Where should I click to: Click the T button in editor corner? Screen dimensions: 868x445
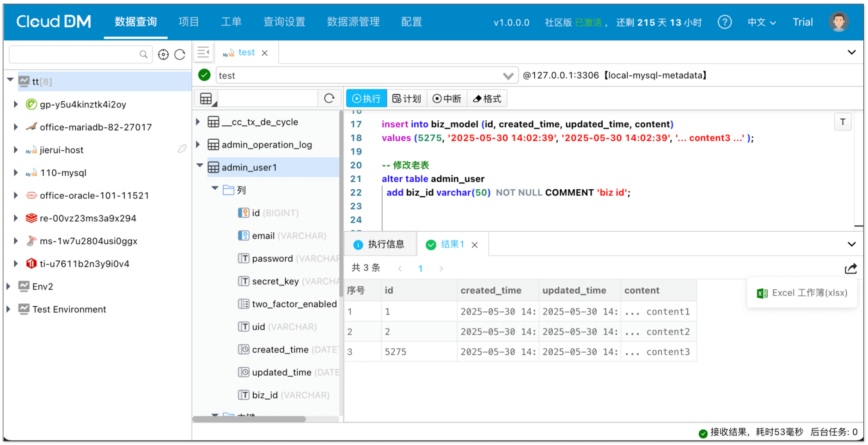tap(843, 122)
